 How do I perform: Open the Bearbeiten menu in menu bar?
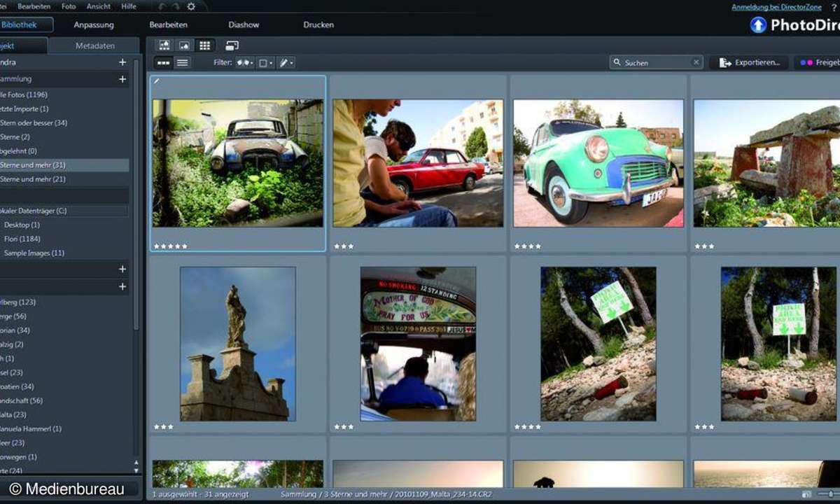point(34,6)
